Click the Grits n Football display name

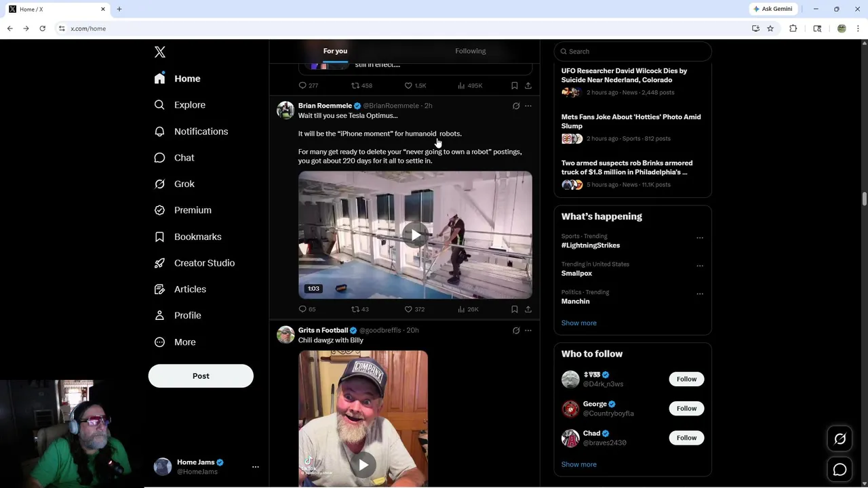coord(323,331)
